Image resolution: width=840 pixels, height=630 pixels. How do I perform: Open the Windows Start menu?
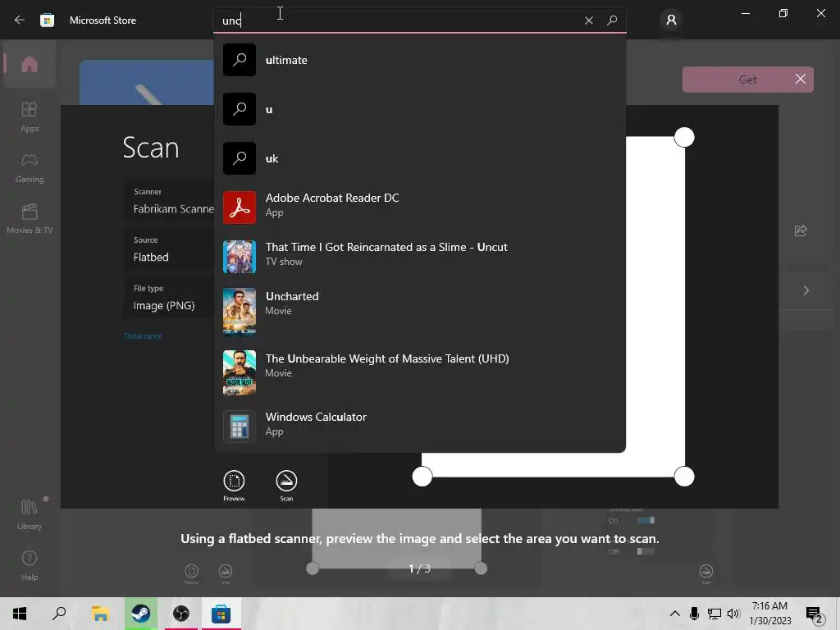[20, 614]
